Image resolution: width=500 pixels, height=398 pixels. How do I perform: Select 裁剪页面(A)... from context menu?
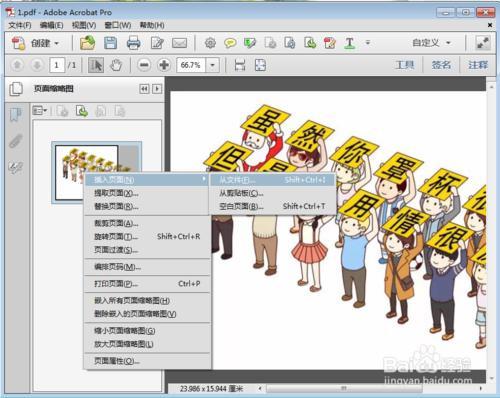point(147,223)
